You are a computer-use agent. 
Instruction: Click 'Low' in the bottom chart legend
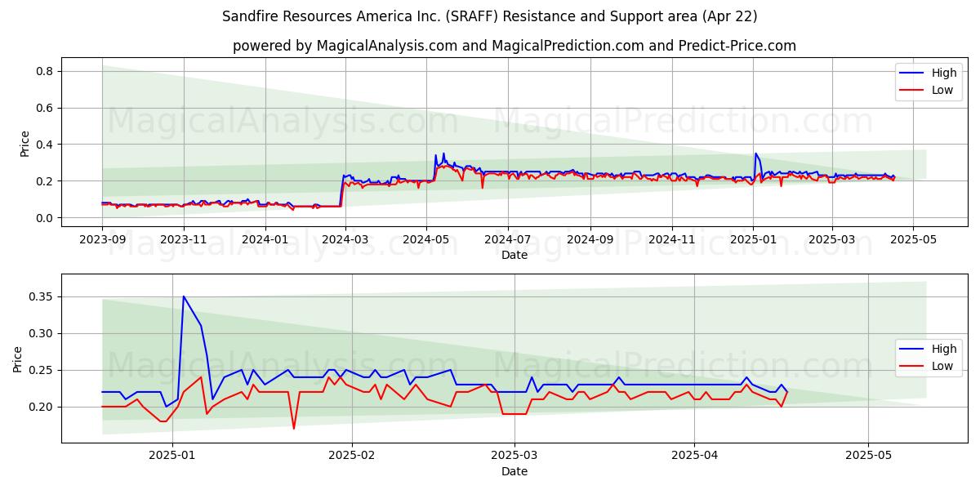click(x=942, y=366)
